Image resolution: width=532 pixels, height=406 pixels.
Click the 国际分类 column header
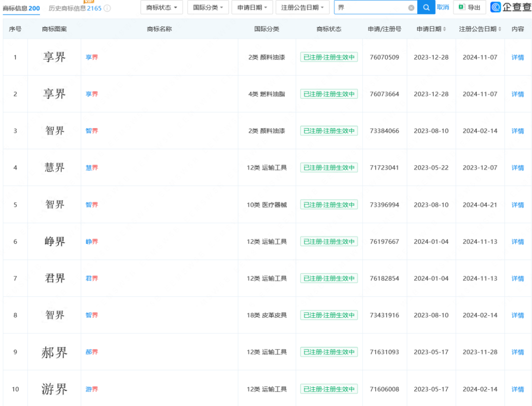266,29
